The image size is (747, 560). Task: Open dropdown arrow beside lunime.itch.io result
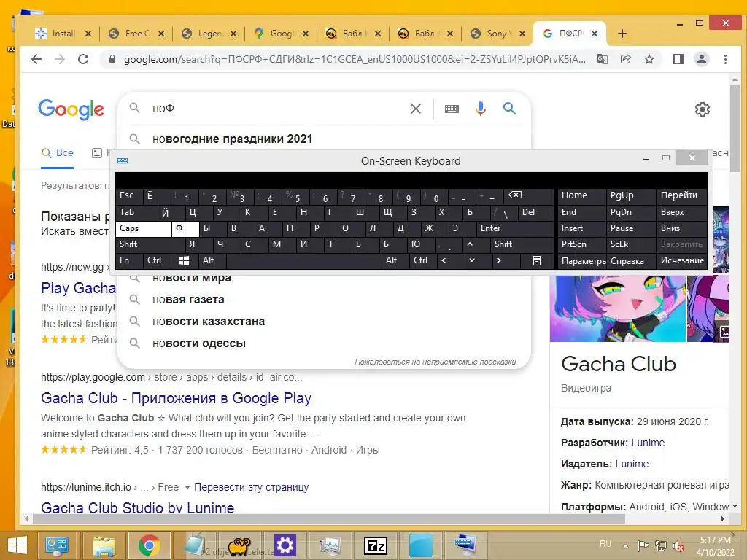click(x=187, y=487)
